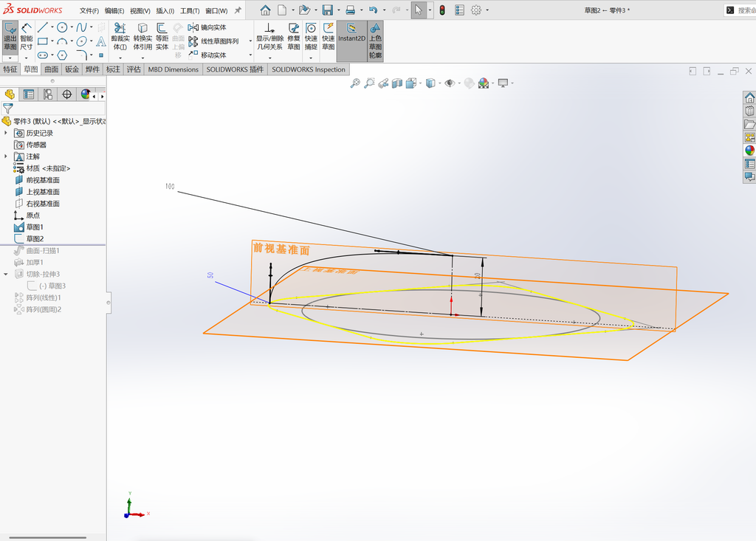Screen dimensions: 756x541
Task: Click 移动实体 Move Entities
Action: pos(207,55)
